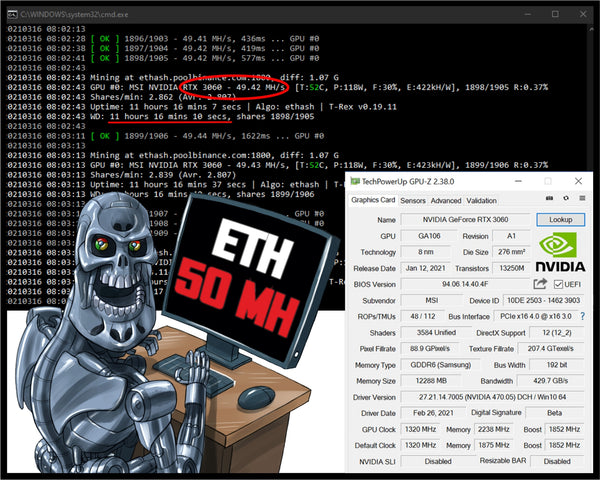Click the Name field NVIDIA GeForce RTX 3060

(x=465, y=220)
